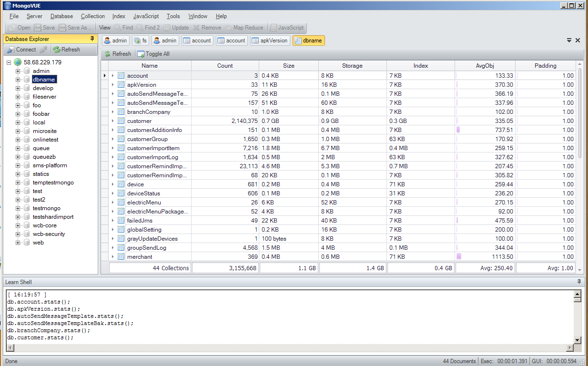Expand the merchant collection row
The image size is (588, 366).
coord(113,257)
